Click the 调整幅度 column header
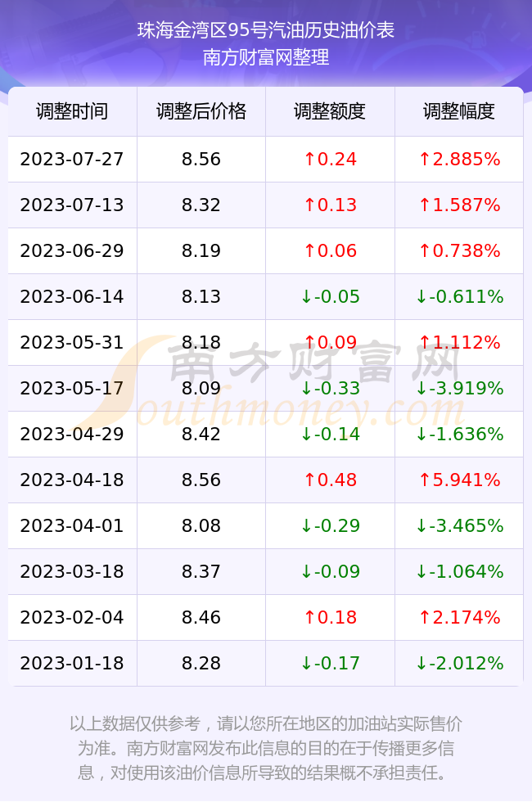Image resolution: width=532 pixels, height=802 pixels. (x=459, y=111)
